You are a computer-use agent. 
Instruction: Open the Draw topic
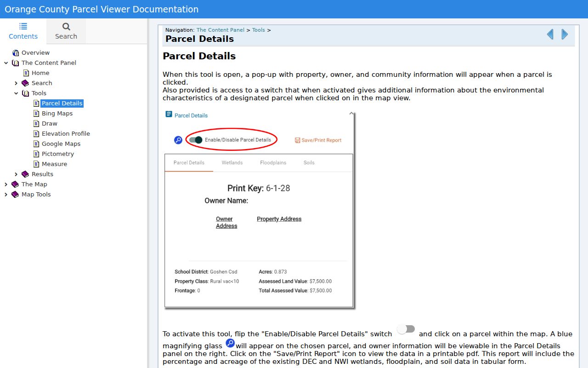click(x=50, y=124)
